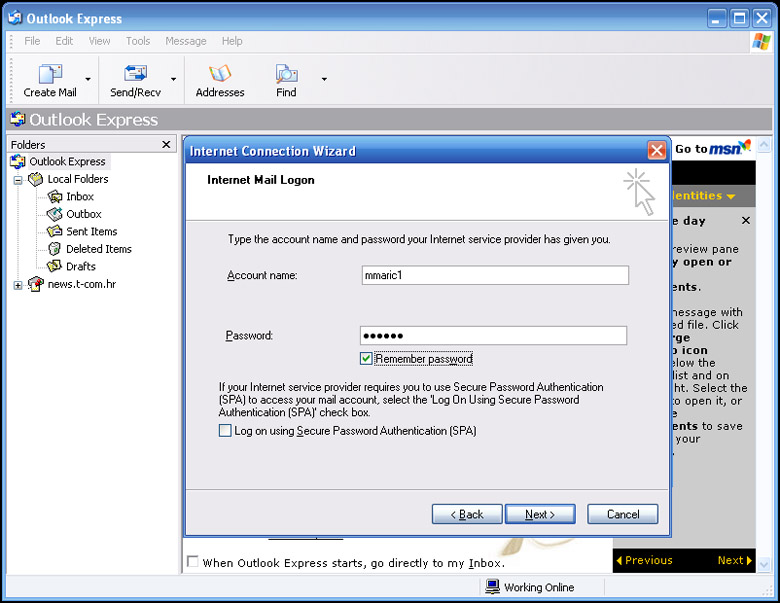780x603 pixels.
Task: Close the Internet Connection Wizard dialog
Action: click(657, 150)
